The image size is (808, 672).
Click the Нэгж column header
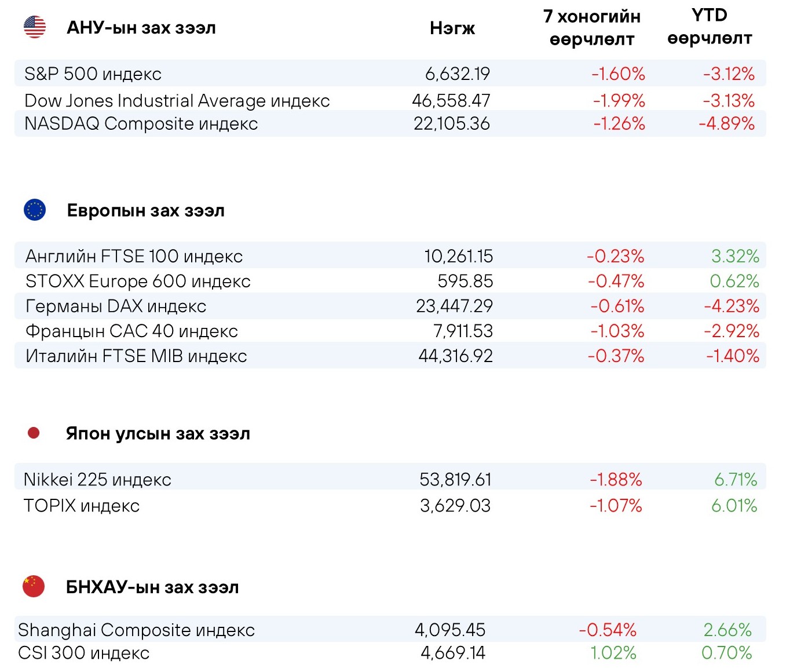[452, 28]
